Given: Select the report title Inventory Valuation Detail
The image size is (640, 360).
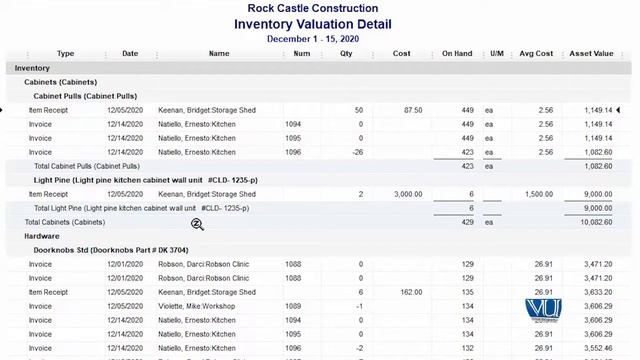Looking at the screenshot, I should coord(313,24).
